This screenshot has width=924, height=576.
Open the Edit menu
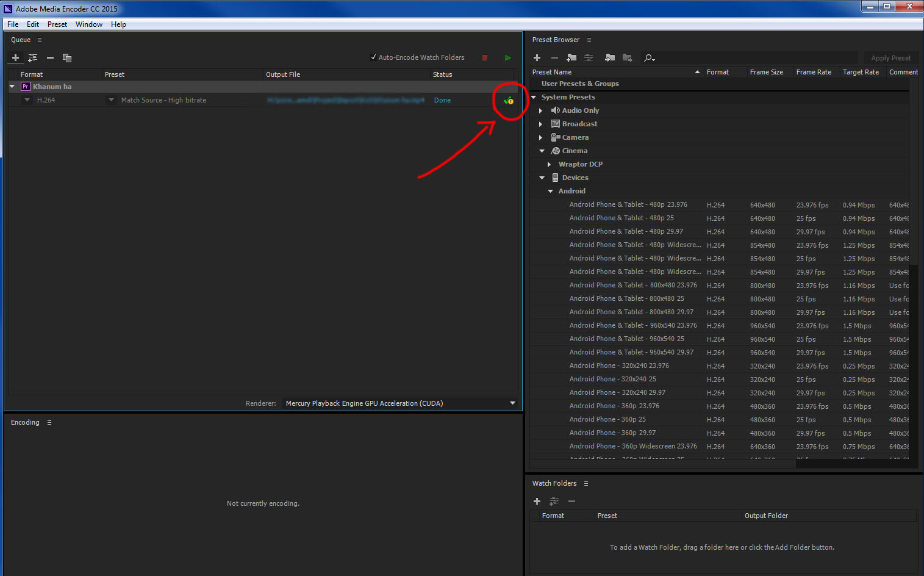[33, 24]
